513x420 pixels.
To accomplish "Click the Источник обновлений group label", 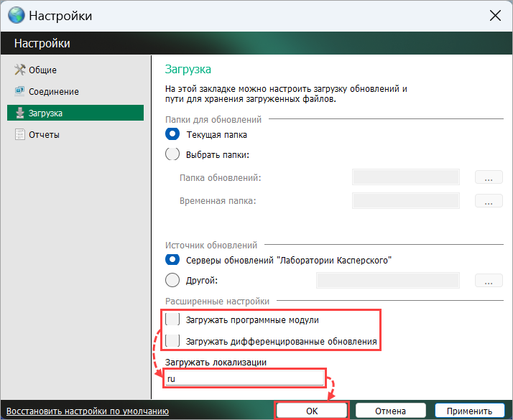I will 211,245.
